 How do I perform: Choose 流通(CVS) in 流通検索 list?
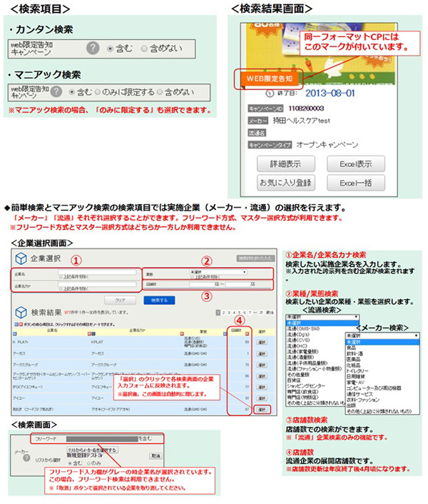pyautogui.click(x=298, y=340)
